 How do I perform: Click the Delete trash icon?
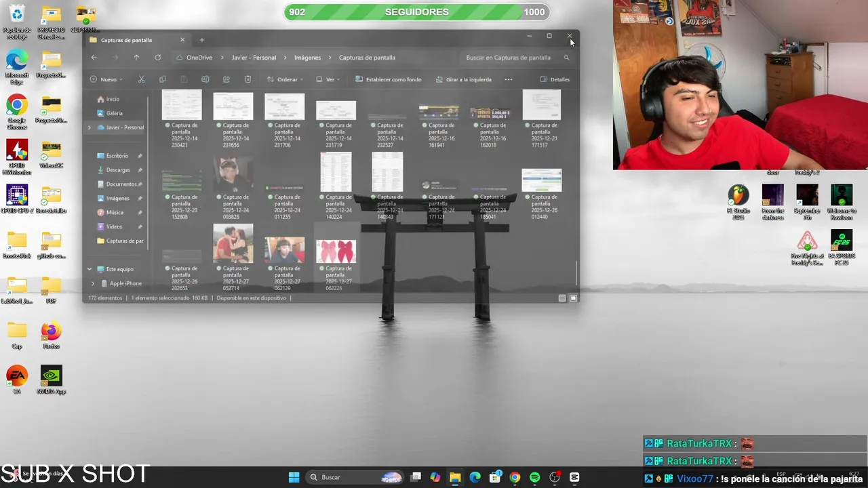[248, 79]
